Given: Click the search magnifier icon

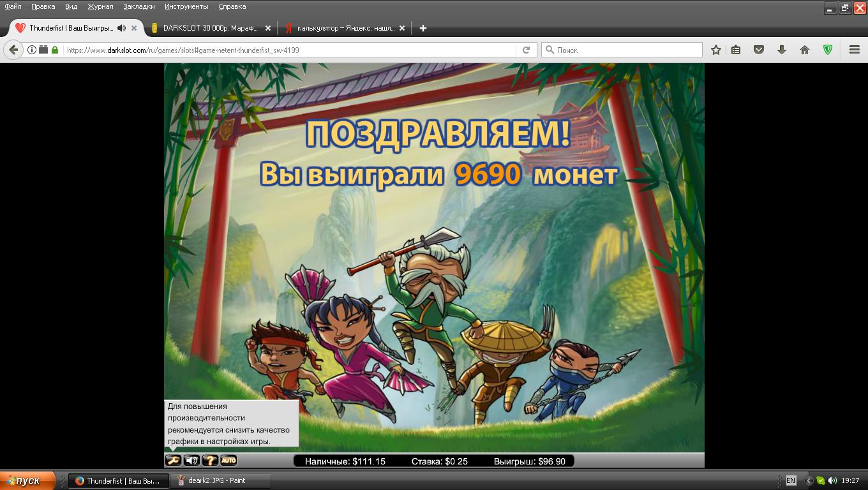Looking at the screenshot, I should tap(549, 50).
